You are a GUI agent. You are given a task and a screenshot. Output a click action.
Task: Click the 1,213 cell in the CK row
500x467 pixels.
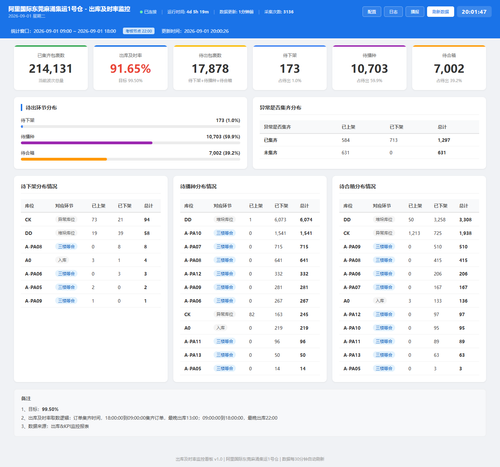pyautogui.click(x=414, y=233)
